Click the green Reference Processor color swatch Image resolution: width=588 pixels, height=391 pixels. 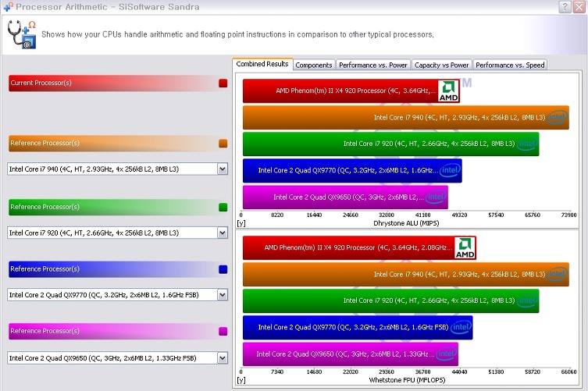223,207
